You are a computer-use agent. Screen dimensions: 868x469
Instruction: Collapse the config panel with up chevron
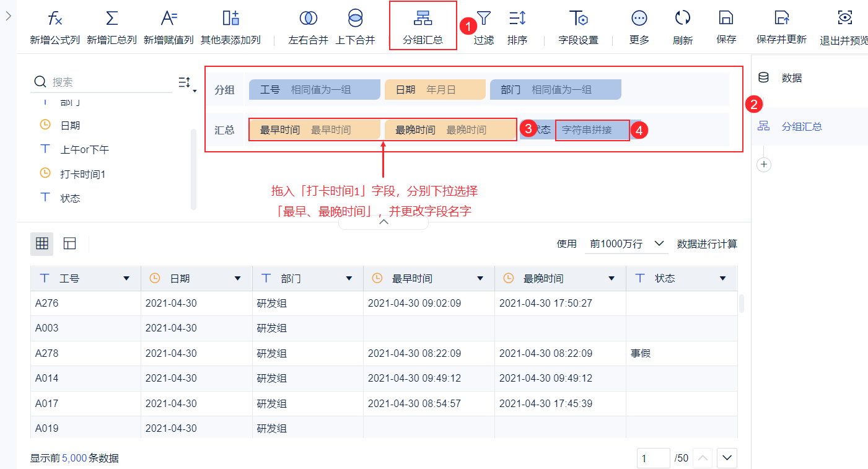(x=384, y=222)
